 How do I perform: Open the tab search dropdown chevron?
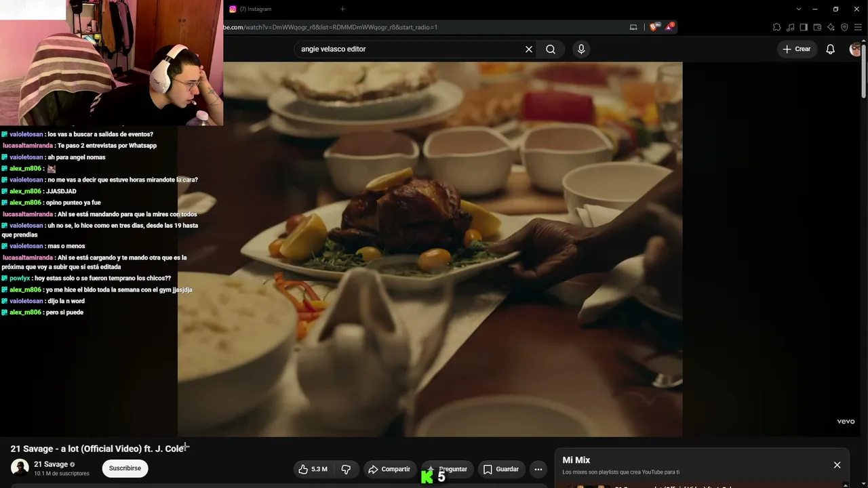[x=800, y=9]
